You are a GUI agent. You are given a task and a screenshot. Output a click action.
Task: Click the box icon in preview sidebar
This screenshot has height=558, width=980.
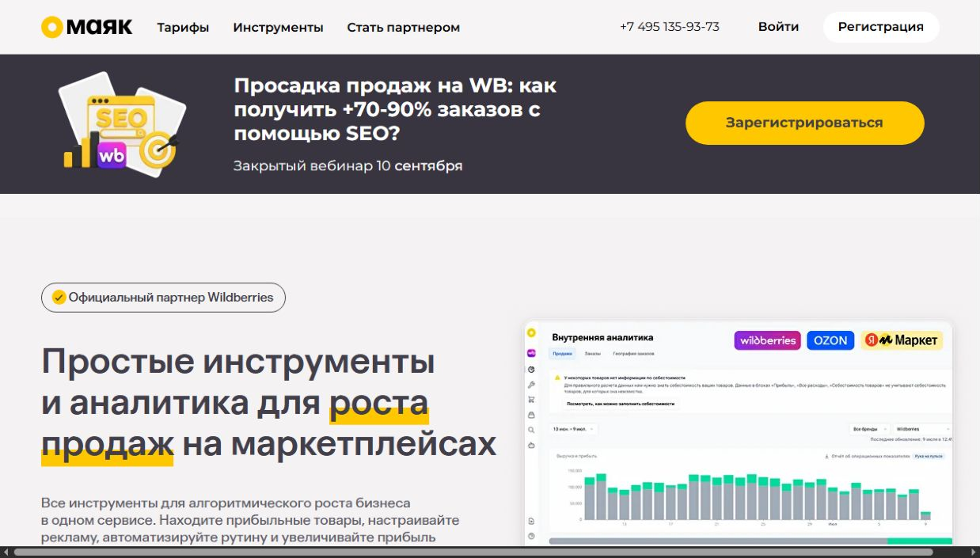[x=532, y=415]
